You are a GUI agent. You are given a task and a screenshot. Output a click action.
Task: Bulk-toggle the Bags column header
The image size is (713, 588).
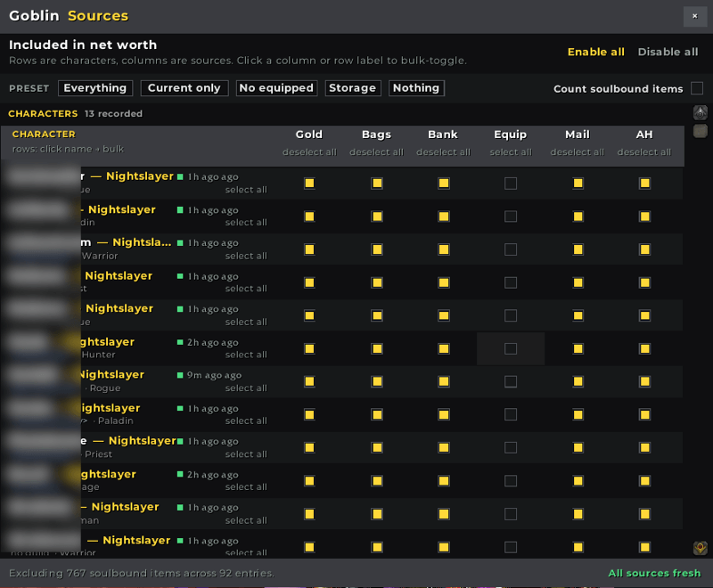(376, 135)
